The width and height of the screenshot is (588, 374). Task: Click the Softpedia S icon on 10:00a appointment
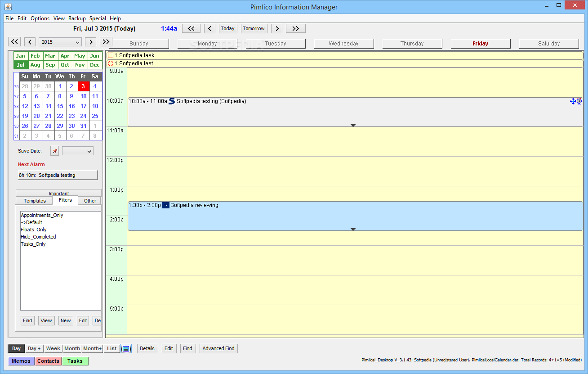coord(171,101)
